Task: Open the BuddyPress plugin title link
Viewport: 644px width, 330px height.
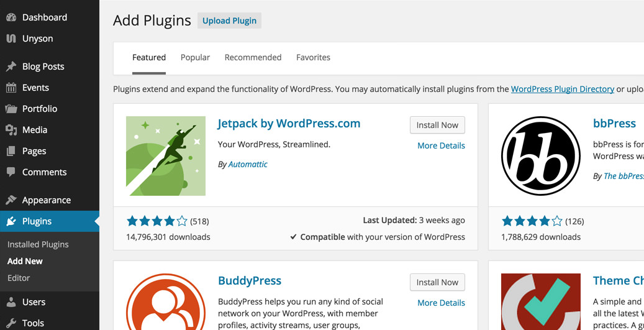Action: click(x=250, y=281)
